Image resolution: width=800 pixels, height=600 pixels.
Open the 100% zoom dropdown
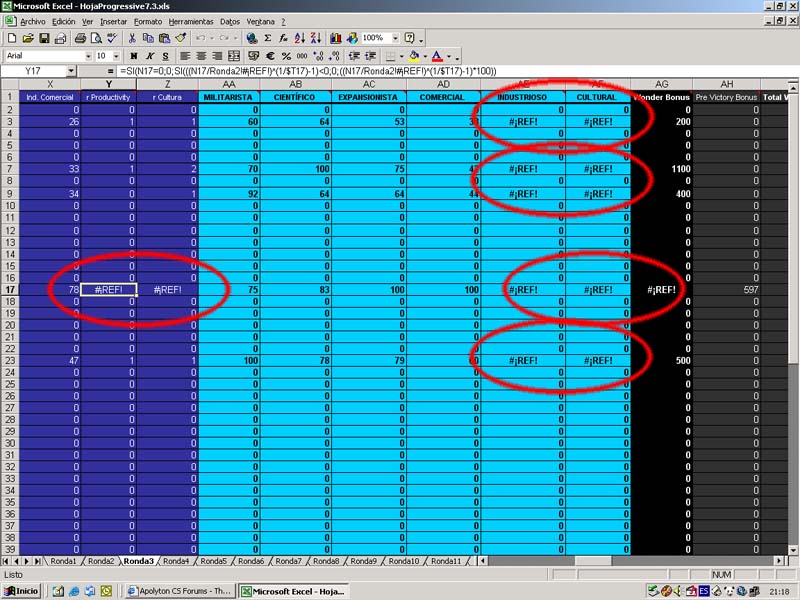click(395, 38)
